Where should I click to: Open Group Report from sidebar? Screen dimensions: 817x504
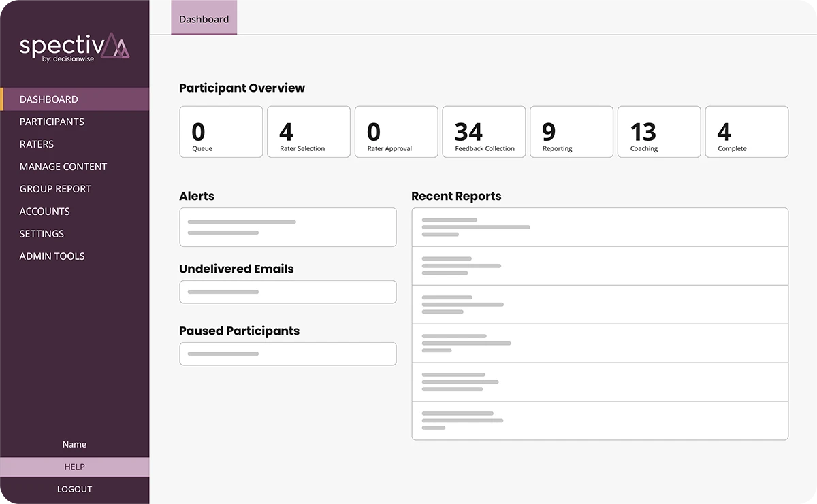click(55, 189)
